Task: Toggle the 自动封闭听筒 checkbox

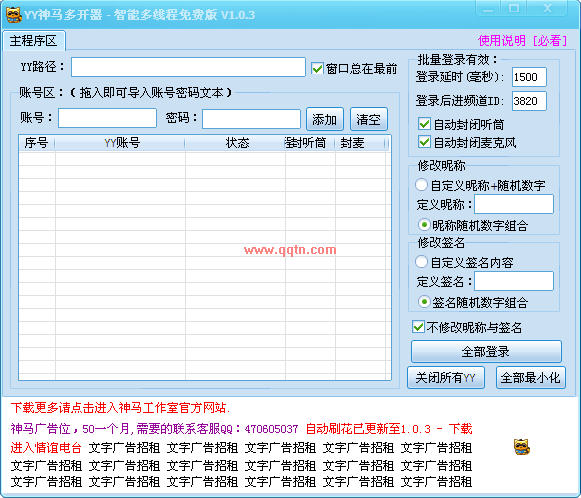Action: coord(424,124)
